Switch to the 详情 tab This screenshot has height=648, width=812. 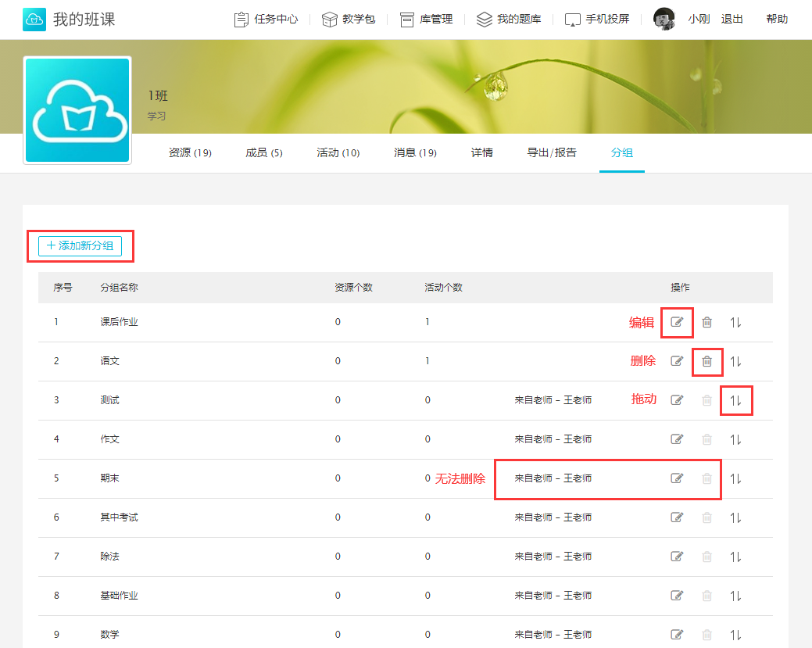(482, 152)
